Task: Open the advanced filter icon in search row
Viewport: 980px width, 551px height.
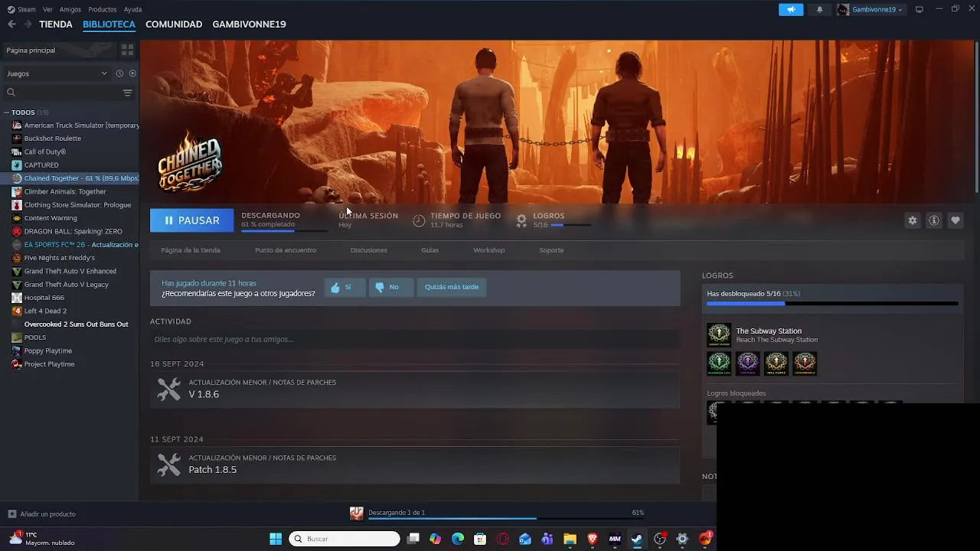Action: (127, 93)
